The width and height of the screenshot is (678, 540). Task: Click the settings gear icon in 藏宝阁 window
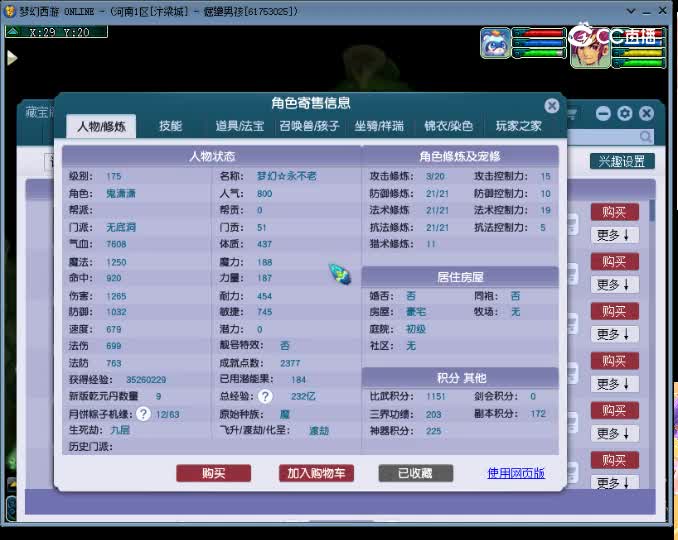coord(624,113)
